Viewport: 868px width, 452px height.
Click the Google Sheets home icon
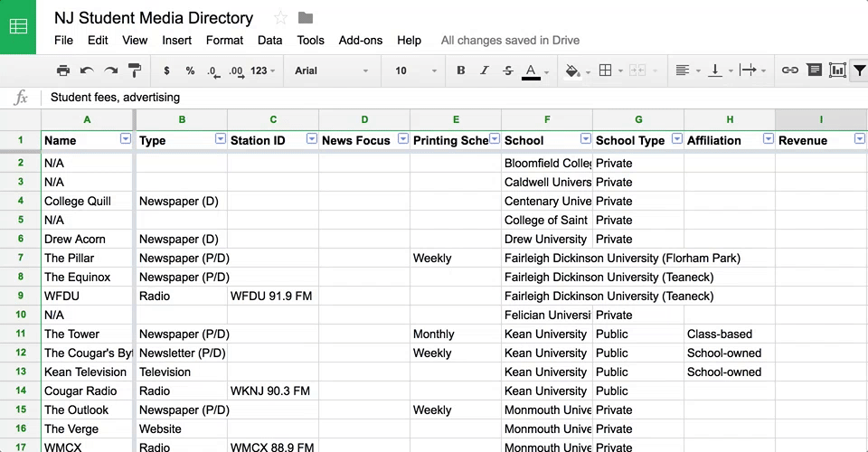[18, 26]
